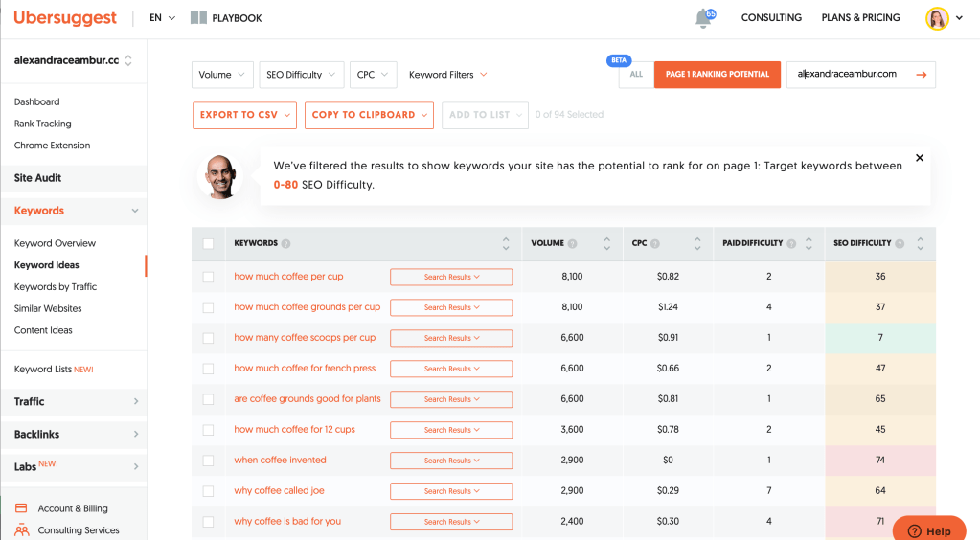Open Keywords by Traffic in sidebar
Viewport: 980px width, 540px height.
click(56, 287)
